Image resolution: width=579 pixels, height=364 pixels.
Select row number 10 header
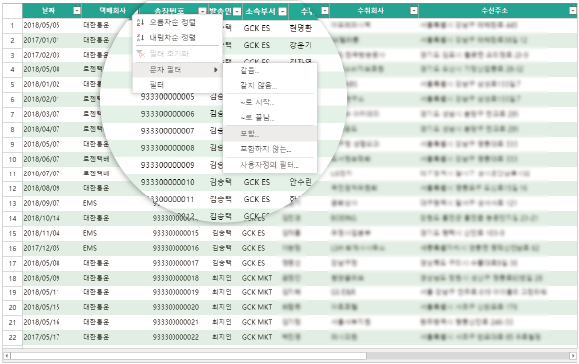[x=13, y=159]
